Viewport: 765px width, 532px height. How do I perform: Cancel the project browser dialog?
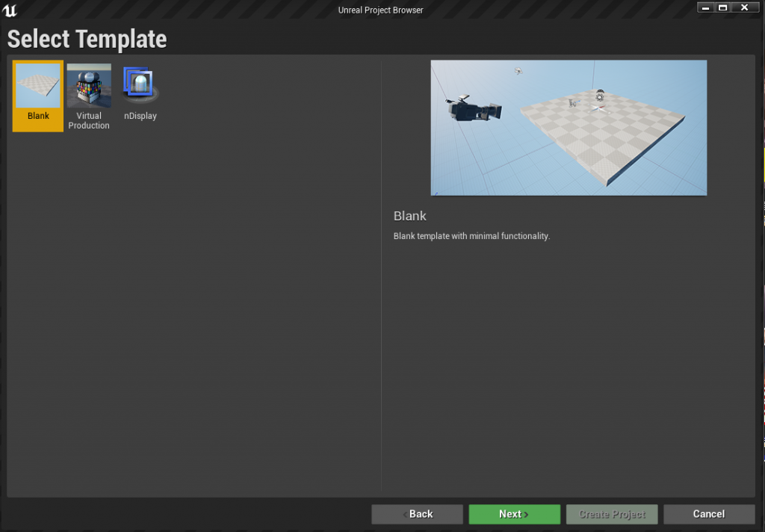pyautogui.click(x=709, y=514)
